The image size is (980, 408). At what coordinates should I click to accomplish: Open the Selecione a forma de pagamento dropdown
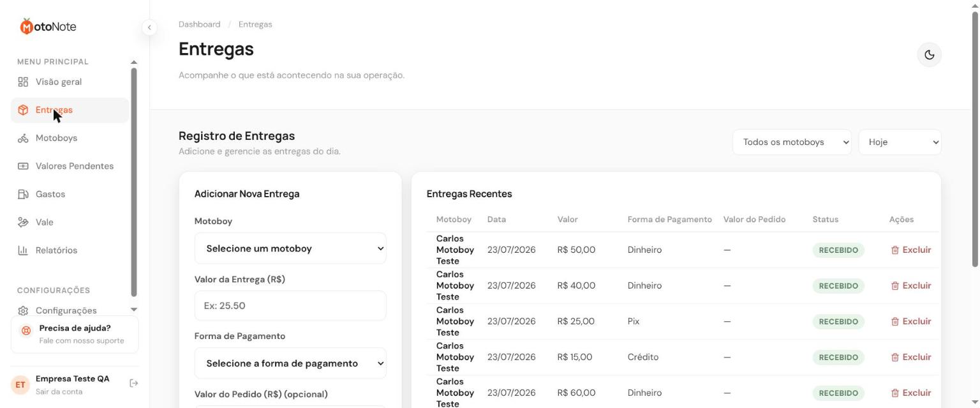click(x=290, y=363)
